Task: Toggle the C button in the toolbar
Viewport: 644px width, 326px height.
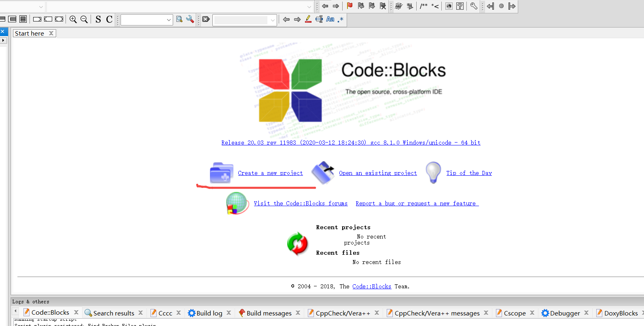Action: pos(109,19)
